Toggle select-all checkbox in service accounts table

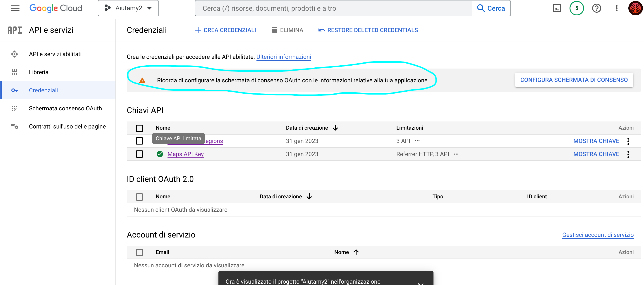tap(139, 252)
